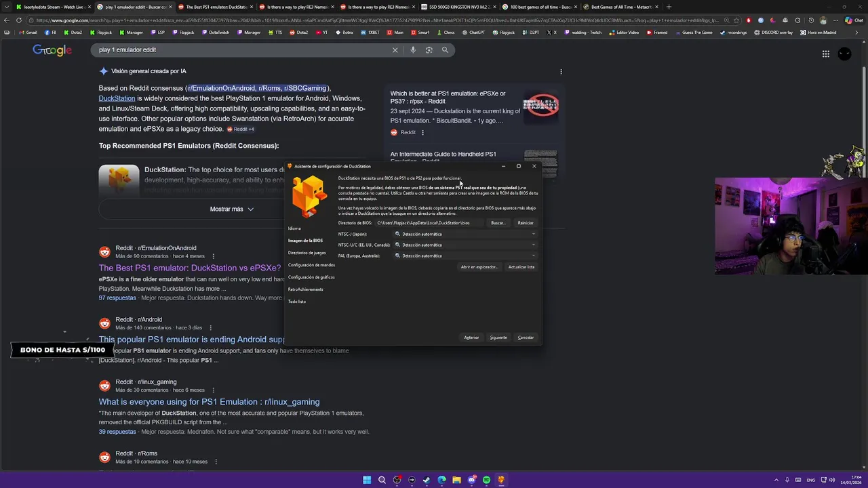Open the NTSC-U/C (EE. UU., Canadá) dropdown

(x=465, y=245)
